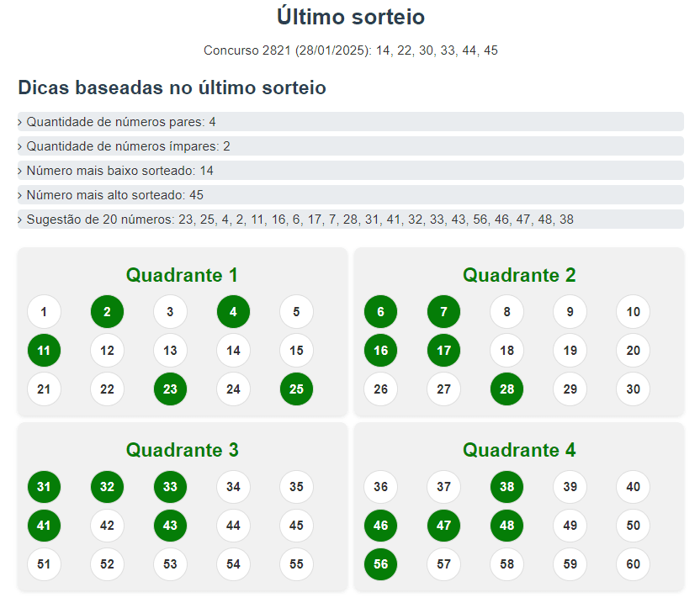The height and width of the screenshot is (603, 700).
Task: Click number ball 30 in Quadrante 2
Action: pos(633,389)
